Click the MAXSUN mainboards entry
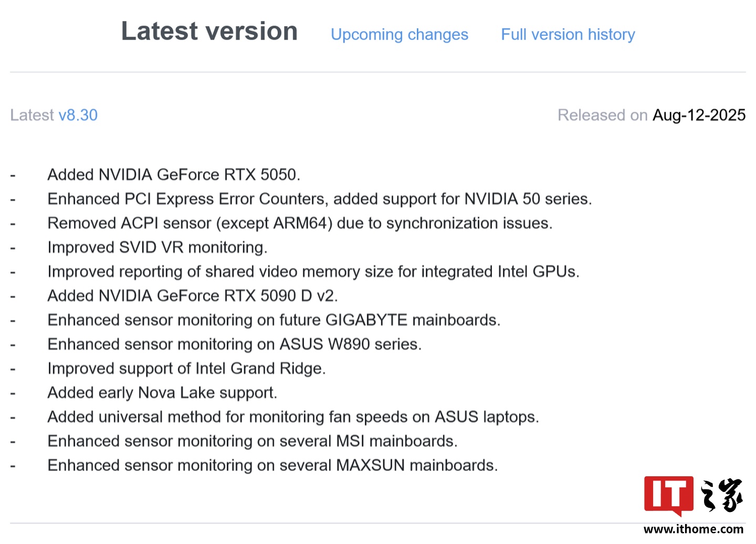This screenshot has height=544, width=756. [272, 465]
